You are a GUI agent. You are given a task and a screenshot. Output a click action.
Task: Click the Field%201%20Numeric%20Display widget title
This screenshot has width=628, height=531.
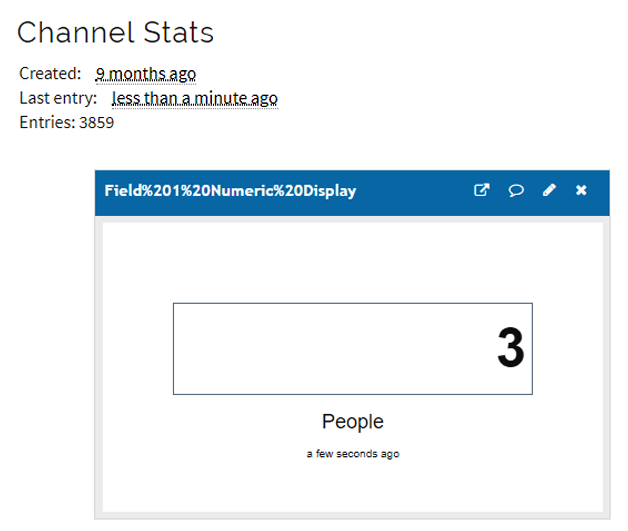tap(230, 190)
